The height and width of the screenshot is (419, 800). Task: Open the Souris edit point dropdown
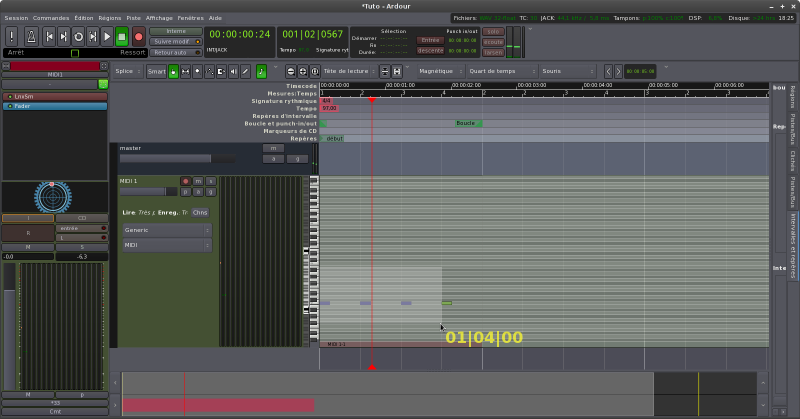(567, 71)
